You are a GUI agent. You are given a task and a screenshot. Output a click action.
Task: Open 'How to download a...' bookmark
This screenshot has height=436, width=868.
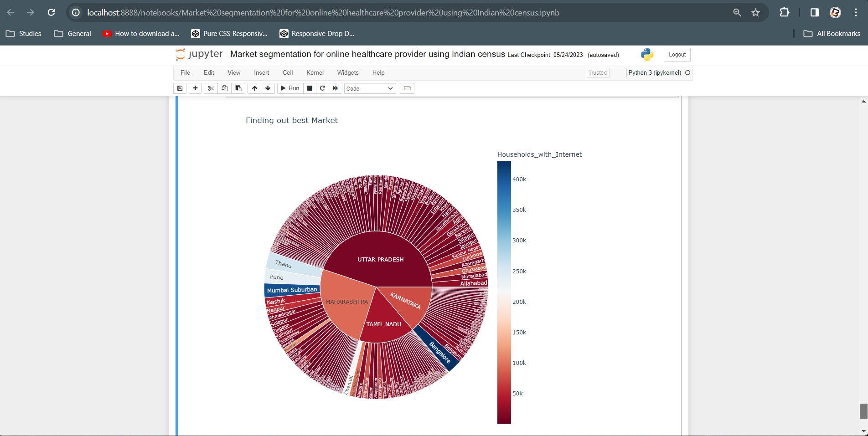pyautogui.click(x=141, y=34)
